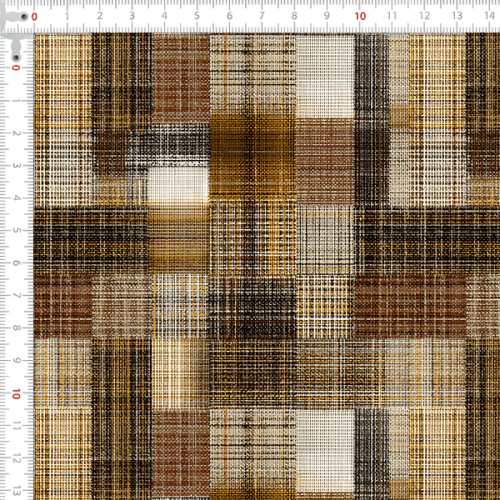Pick the mustard-gold square patch near the center
500x500 pixels.
(x=252, y=157)
